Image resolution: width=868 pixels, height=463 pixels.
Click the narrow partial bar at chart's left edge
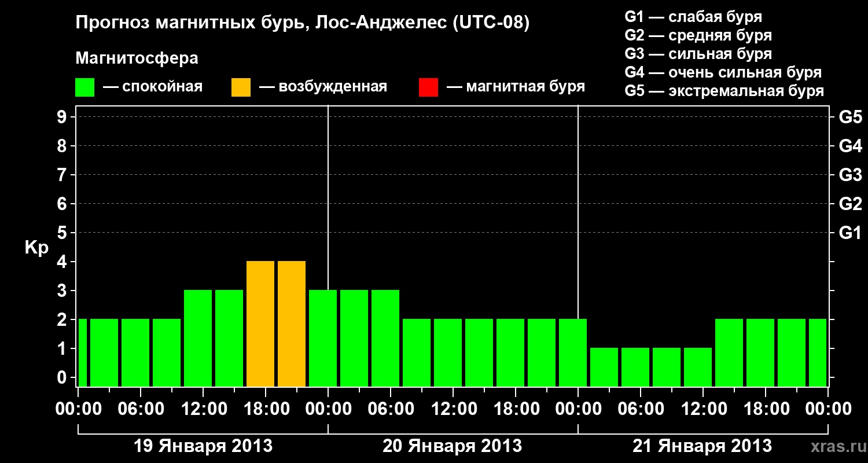coord(82,352)
